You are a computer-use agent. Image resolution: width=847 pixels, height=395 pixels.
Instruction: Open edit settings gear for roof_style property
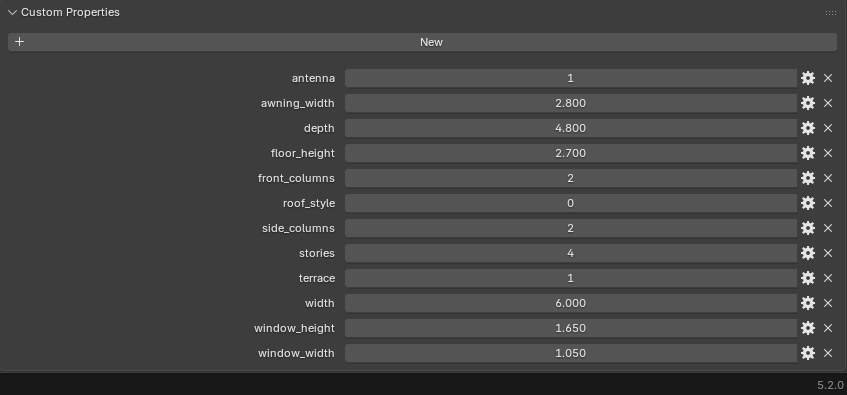pyautogui.click(x=808, y=203)
